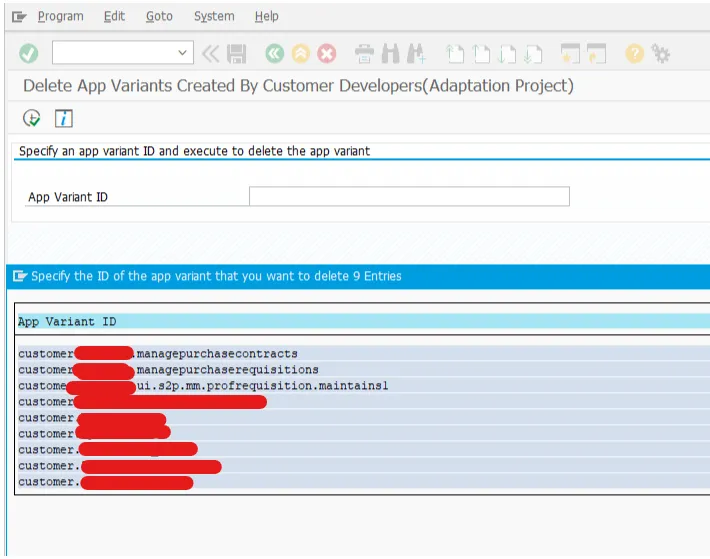The width and height of the screenshot is (710, 559).
Task: Open the System menu
Action: coord(214,16)
